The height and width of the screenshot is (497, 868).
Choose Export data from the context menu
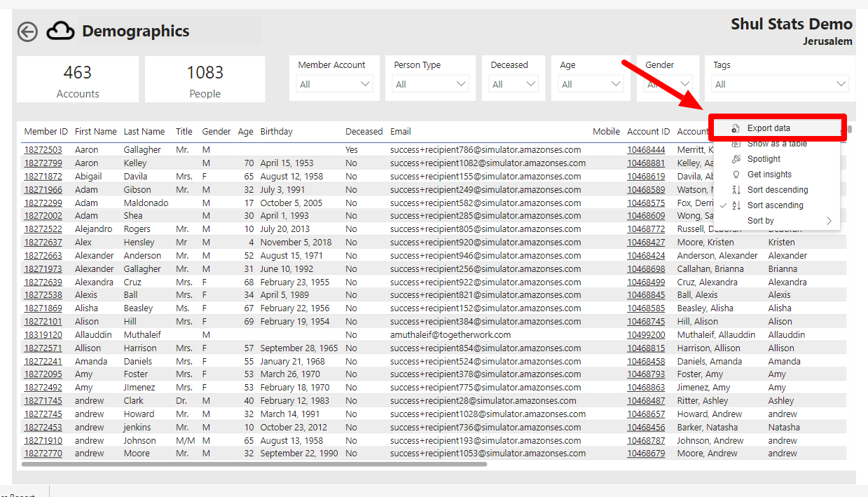click(767, 129)
